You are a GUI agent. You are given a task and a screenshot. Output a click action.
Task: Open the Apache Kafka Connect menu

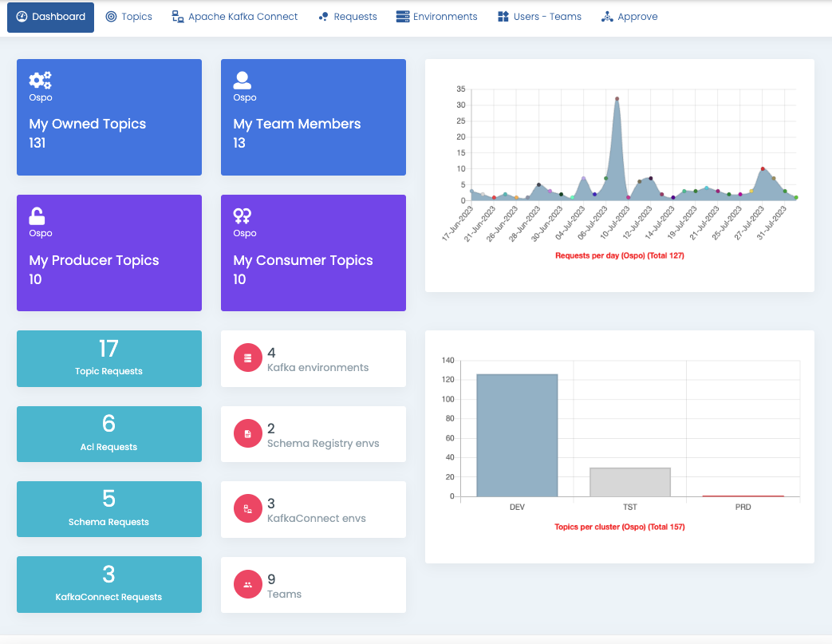tap(235, 17)
